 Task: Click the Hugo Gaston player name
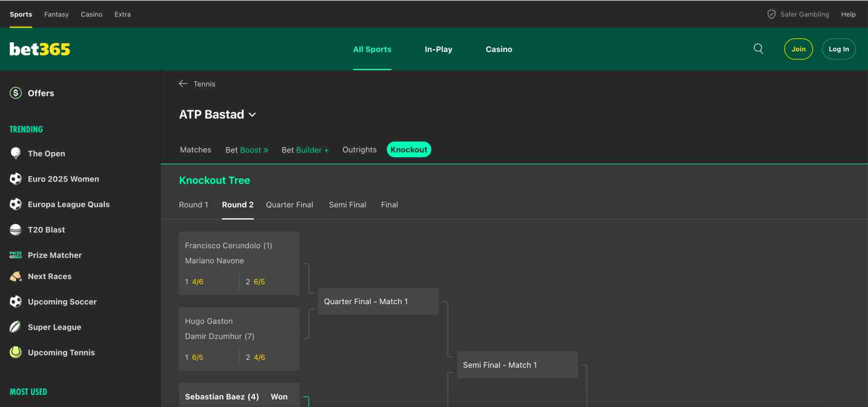click(209, 321)
